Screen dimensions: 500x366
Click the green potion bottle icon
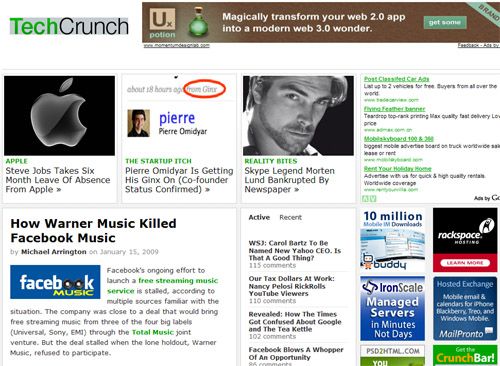(x=198, y=22)
